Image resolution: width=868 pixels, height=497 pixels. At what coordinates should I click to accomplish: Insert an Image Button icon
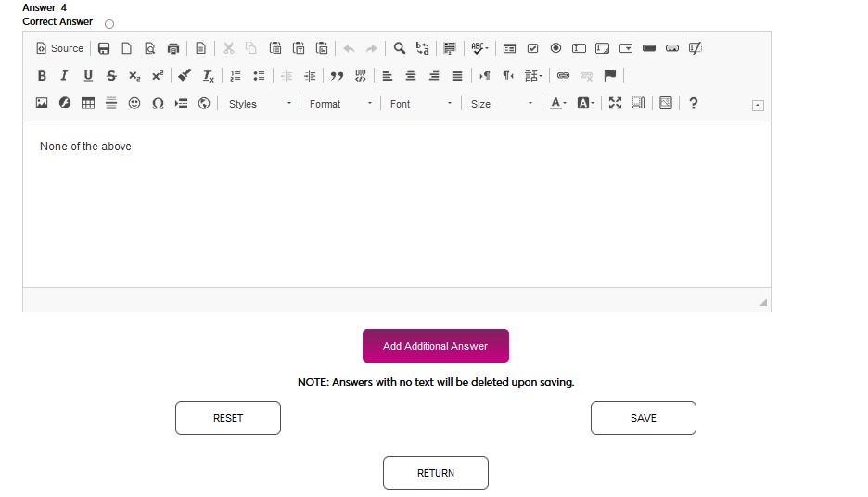pyautogui.click(x=672, y=48)
